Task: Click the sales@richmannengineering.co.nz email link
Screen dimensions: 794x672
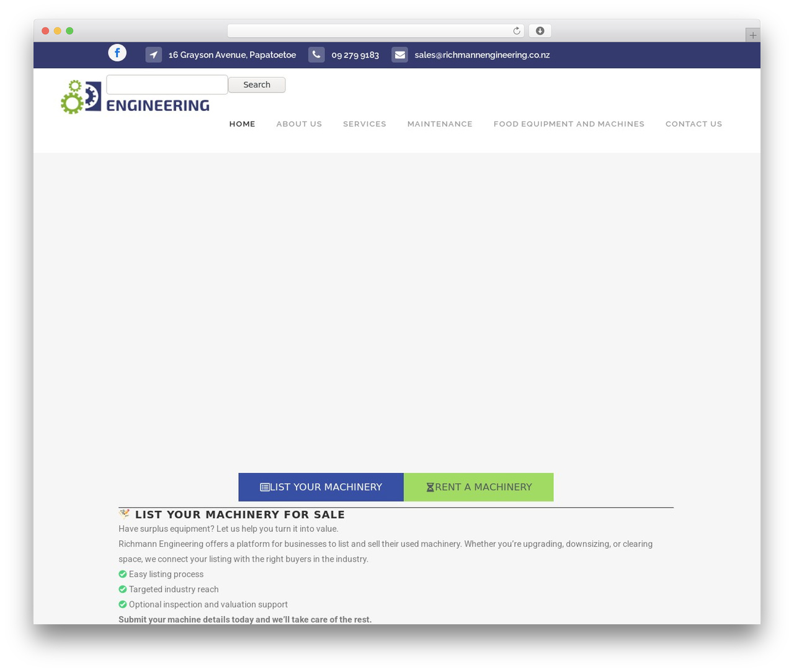Action: pos(482,55)
